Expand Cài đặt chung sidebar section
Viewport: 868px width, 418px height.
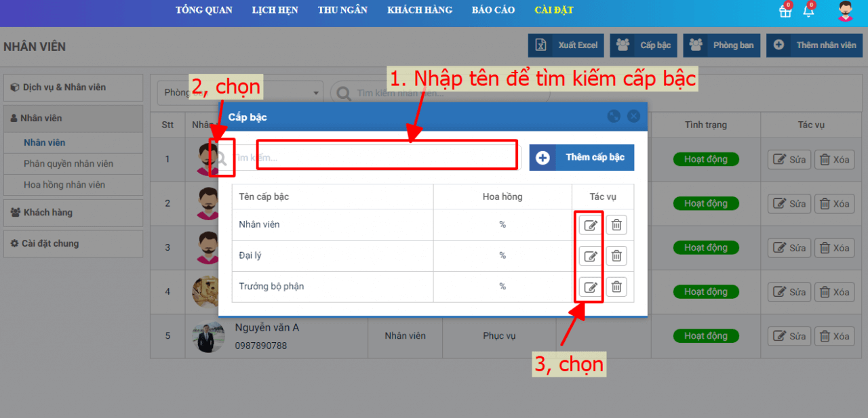pos(73,244)
